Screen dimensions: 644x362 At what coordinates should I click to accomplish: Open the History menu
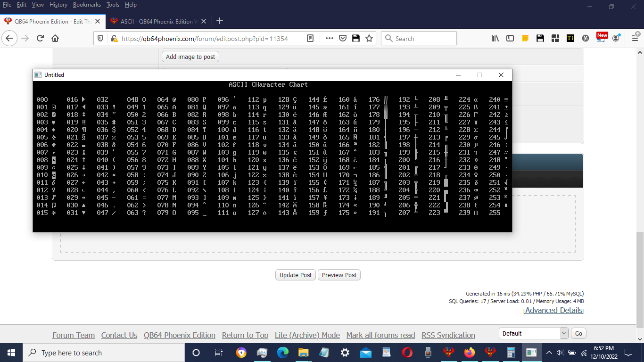[x=58, y=5]
